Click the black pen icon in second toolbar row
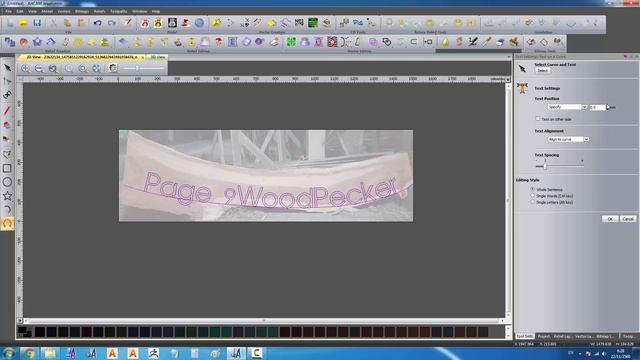The width and height of the screenshot is (640, 360). point(473,42)
